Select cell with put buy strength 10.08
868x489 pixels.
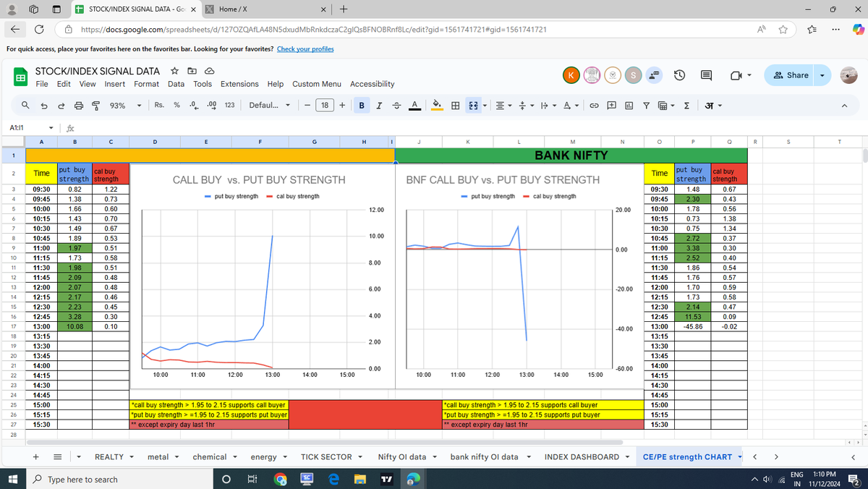coord(75,326)
